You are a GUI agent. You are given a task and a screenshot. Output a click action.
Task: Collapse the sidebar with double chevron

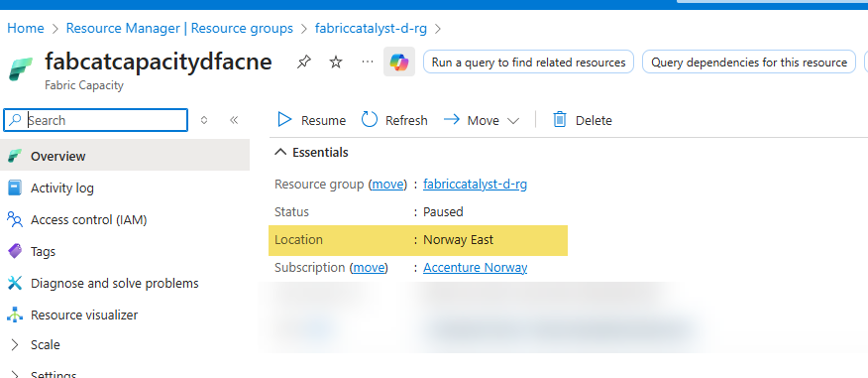[x=234, y=120]
